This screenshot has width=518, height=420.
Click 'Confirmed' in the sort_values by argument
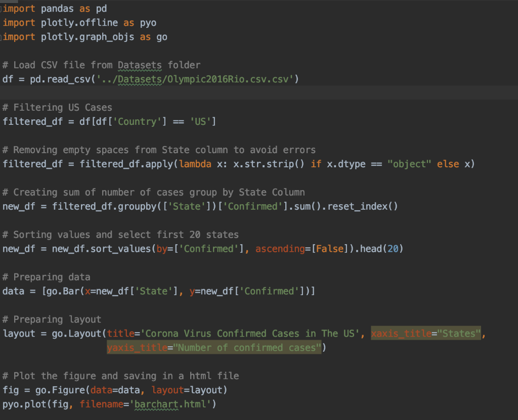[x=208, y=249]
